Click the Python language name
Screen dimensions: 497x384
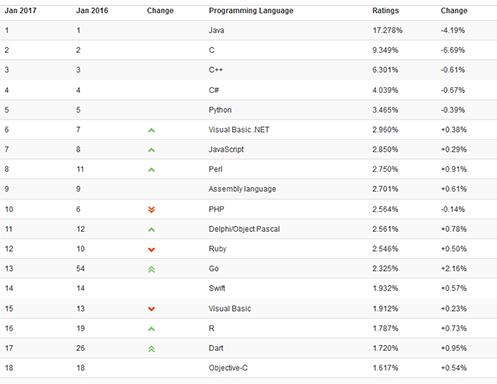tap(220, 110)
